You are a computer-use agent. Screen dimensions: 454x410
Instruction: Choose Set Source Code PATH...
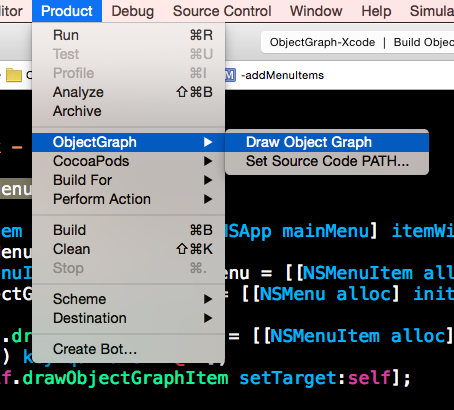pyautogui.click(x=327, y=161)
